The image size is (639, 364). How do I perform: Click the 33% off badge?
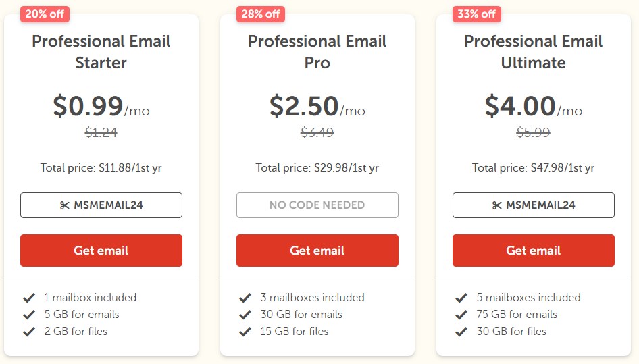pos(477,14)
